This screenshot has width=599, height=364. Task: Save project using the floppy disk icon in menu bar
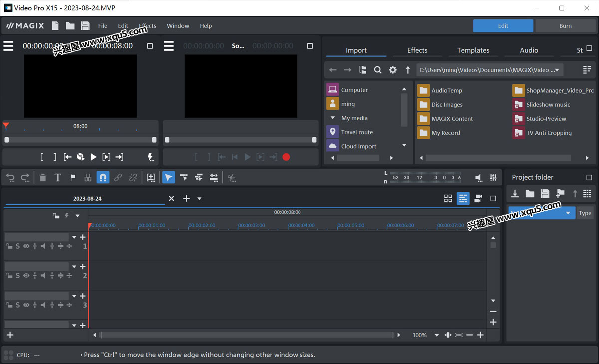click(x=85, y=26)
